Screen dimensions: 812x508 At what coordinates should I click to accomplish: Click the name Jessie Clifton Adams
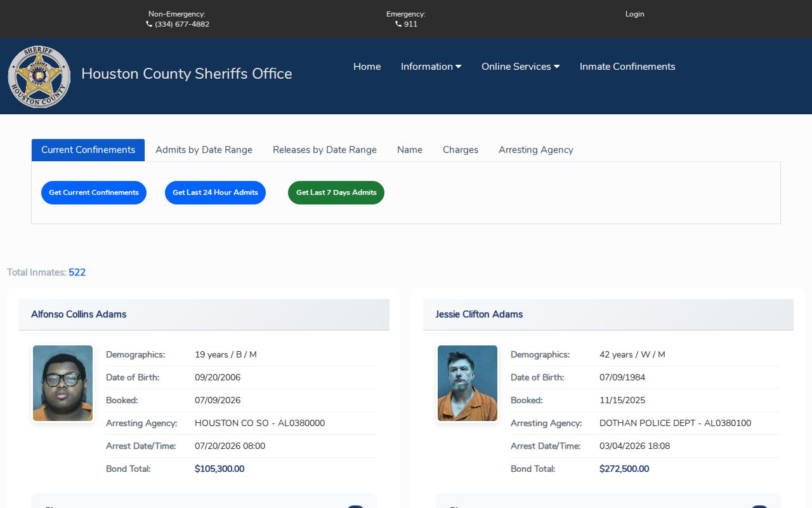click(479, 314)
